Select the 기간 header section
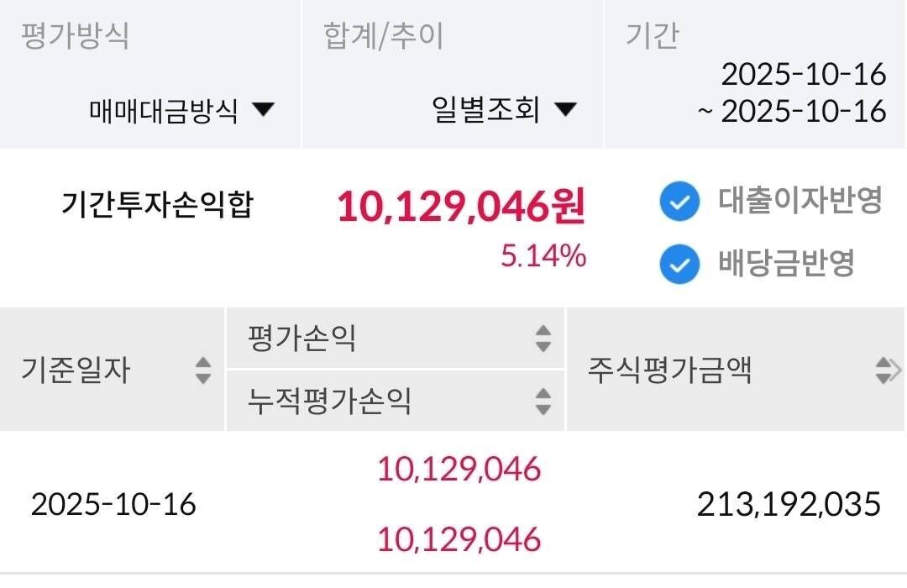This screenshot has width=907, height=588. (x=653, y=35)
